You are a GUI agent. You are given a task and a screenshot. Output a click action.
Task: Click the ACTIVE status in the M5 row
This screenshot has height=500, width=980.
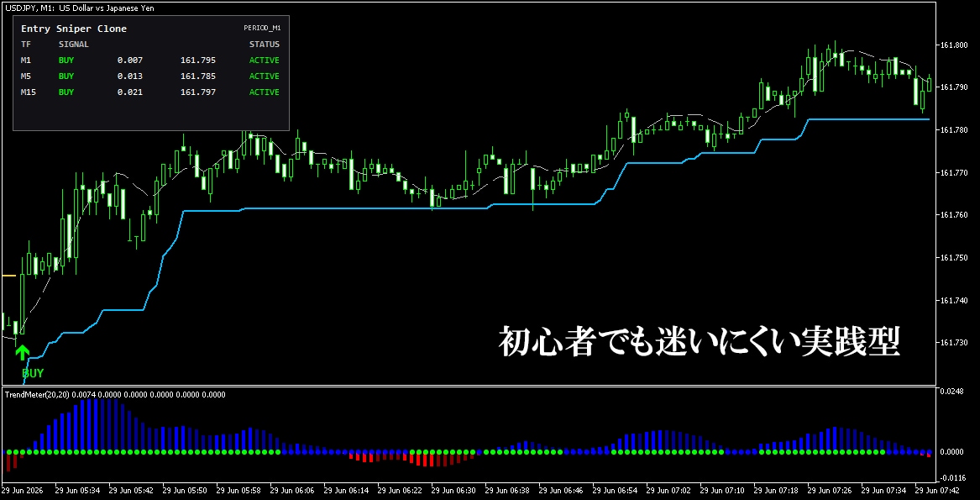(265, 76)
